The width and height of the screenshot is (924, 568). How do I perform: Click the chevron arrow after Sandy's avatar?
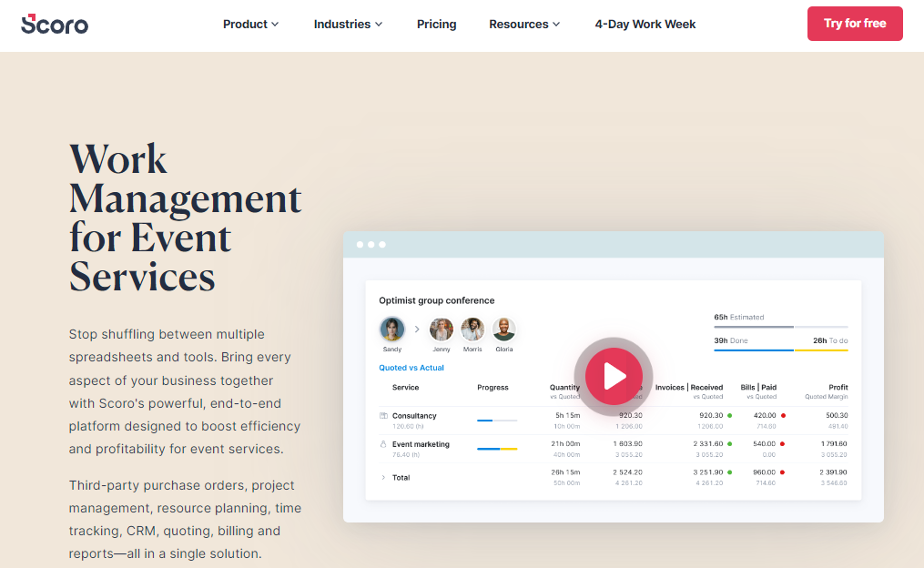(x=417, y=330)
